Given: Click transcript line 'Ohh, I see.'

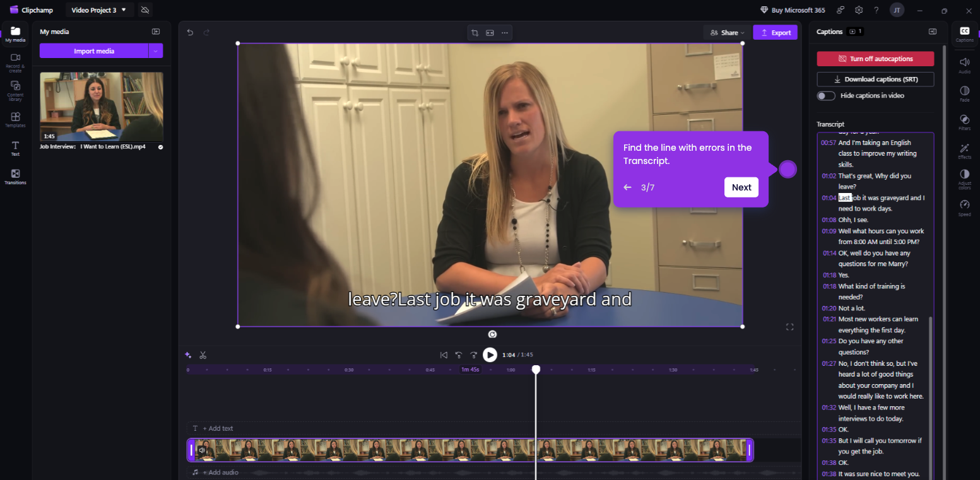Looking at the screenshot, I should pyautogui.click(x=853, y=220).
